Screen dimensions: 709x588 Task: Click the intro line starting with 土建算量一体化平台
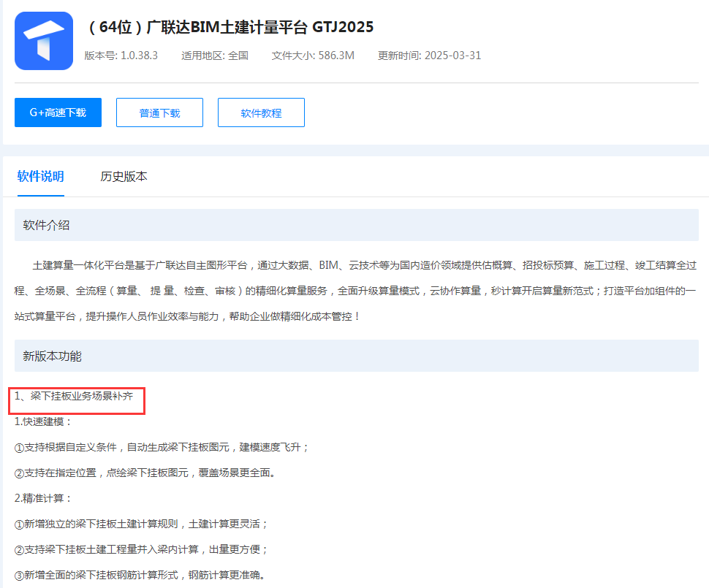[x=365, y=265]
